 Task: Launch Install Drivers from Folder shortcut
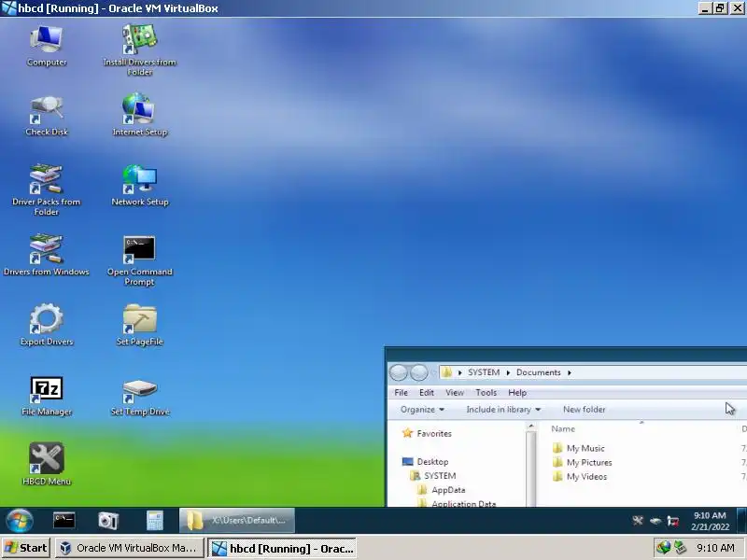click(x=139, y=50)
